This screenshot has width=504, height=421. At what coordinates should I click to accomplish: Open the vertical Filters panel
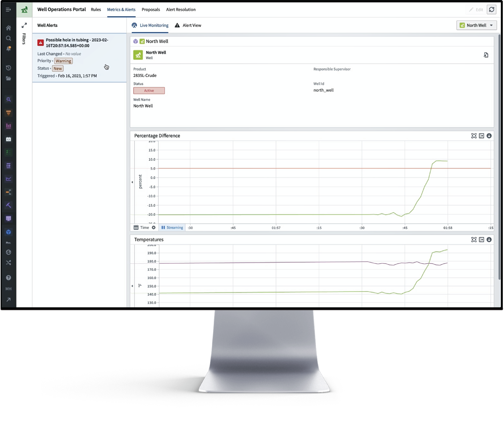pyautogui.click(x=24, y=39)
